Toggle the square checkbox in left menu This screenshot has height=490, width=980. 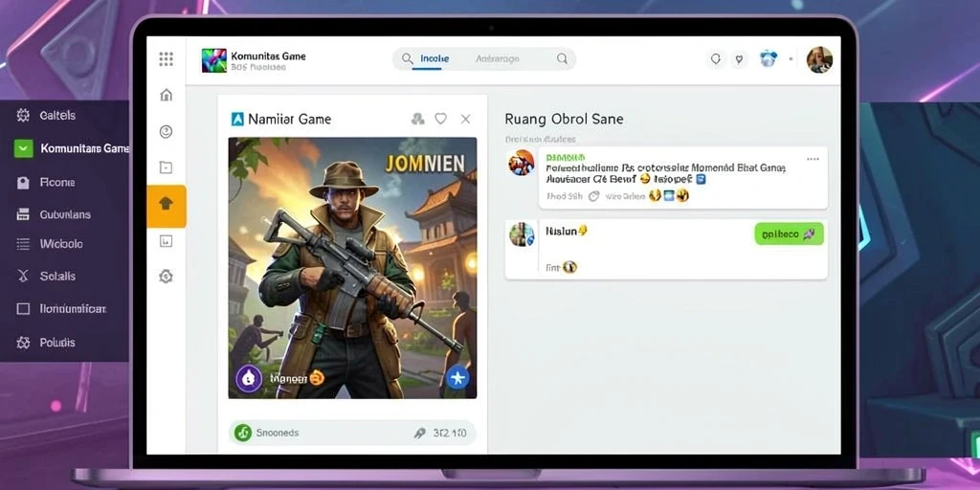23,309
